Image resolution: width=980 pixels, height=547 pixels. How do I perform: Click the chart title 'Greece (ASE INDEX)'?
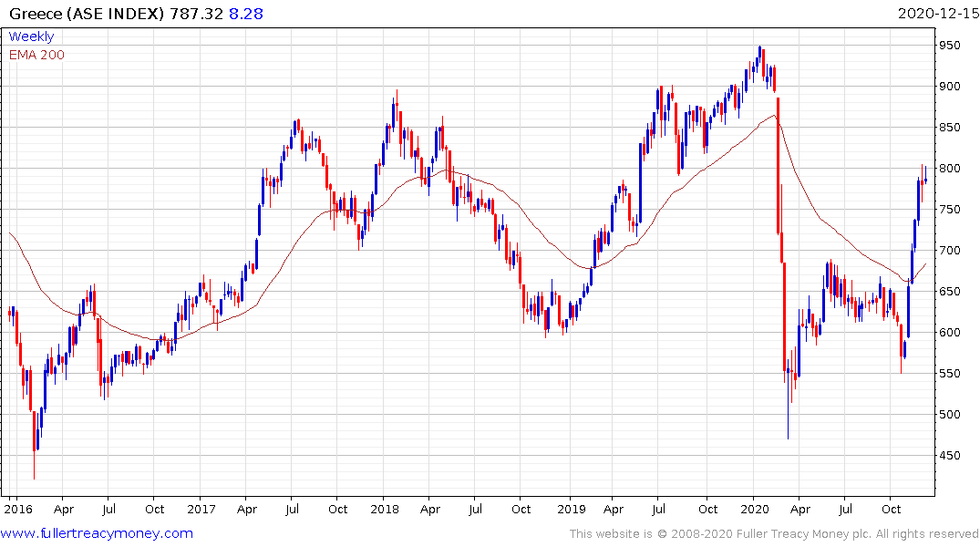[x=87, y=14]
